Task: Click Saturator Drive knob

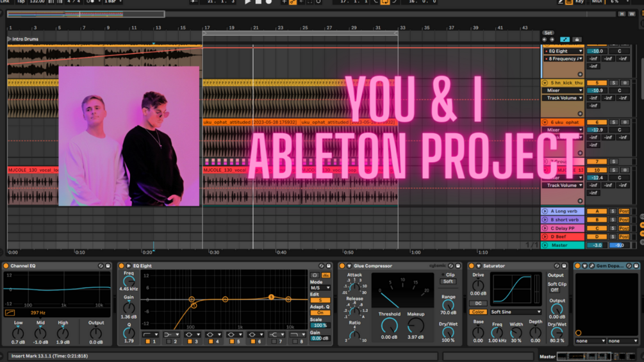Action: (477, 285)
